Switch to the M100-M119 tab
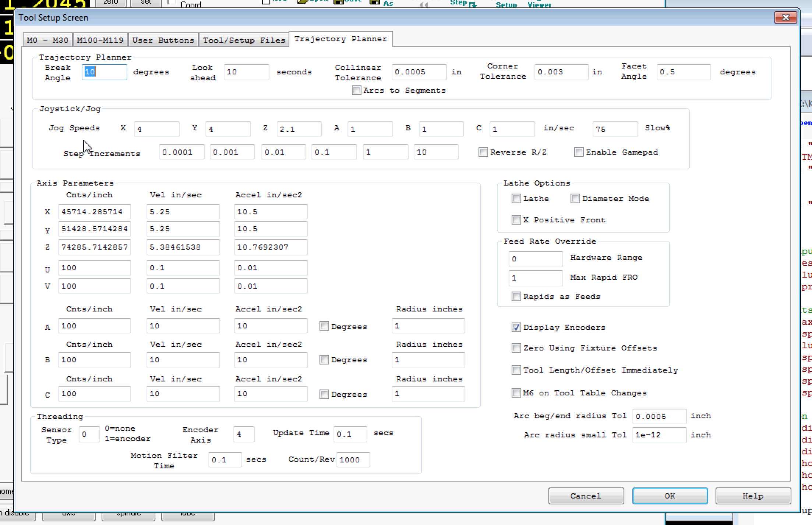 (x=100, y=40)
